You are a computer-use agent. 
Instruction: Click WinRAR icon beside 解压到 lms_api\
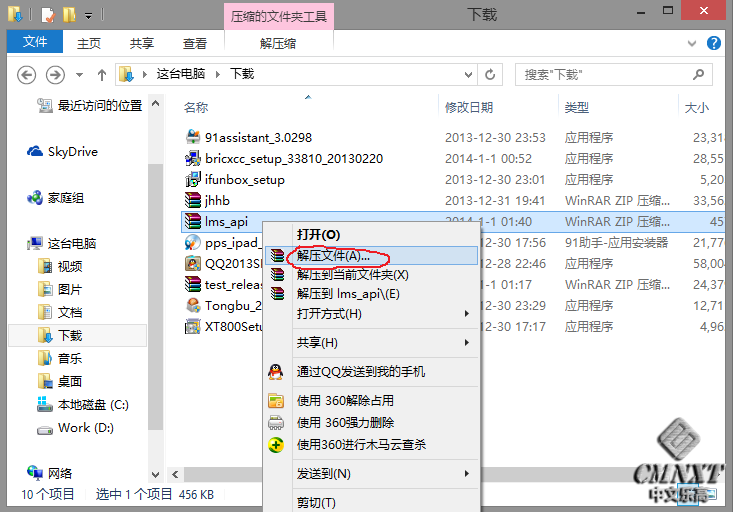point(278,294)
